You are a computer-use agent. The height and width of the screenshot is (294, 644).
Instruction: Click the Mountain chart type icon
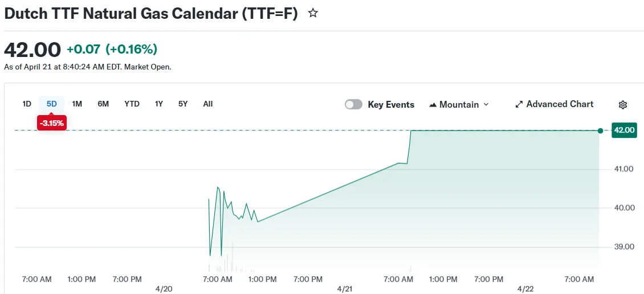coord(433,105)
